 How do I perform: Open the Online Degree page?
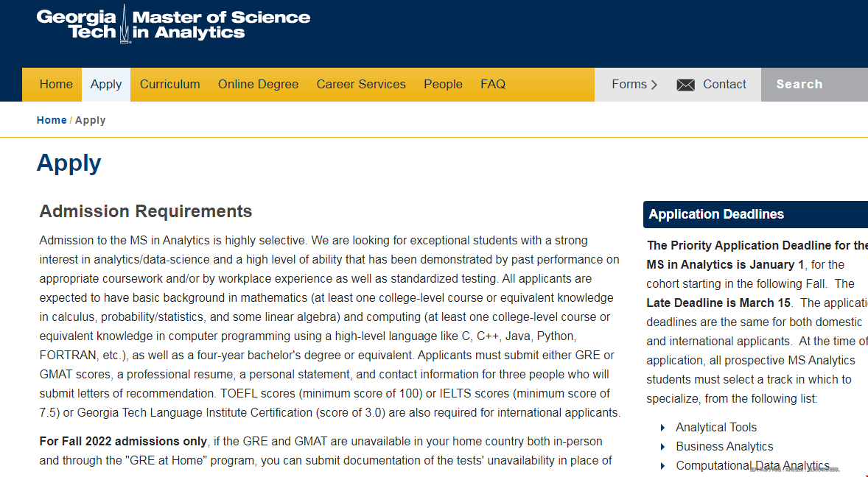258,85
